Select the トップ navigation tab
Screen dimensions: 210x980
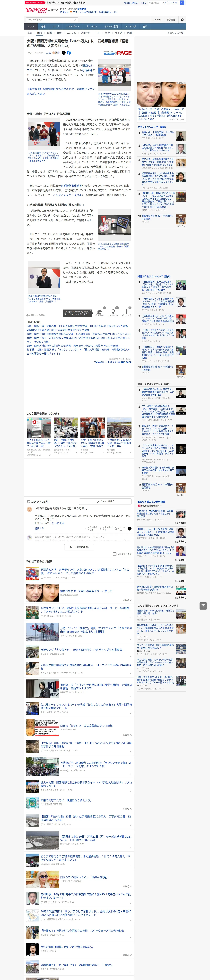tap(31, 27)
